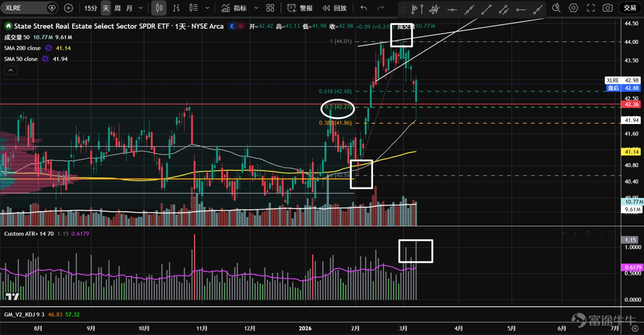The height and width of the screenshot is (335, 644).
Task: Select the parallel lines drawing tool
Action: [504, 9]
